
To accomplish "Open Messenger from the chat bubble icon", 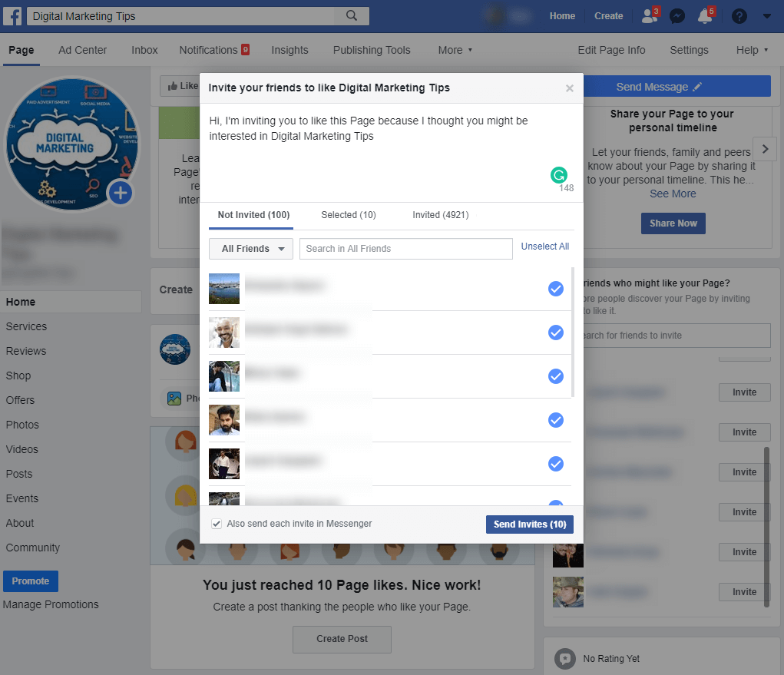I will 676,15.
